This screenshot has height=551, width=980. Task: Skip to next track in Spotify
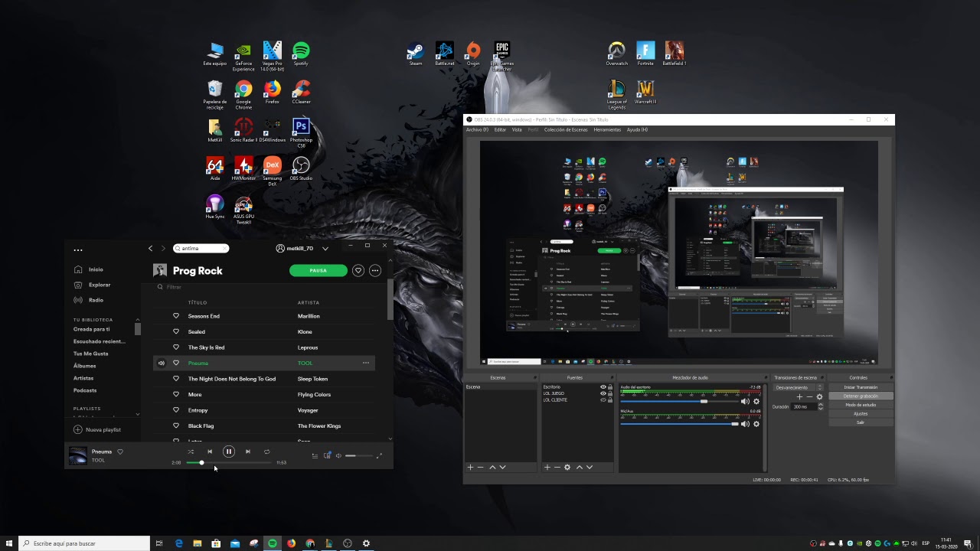247,452
